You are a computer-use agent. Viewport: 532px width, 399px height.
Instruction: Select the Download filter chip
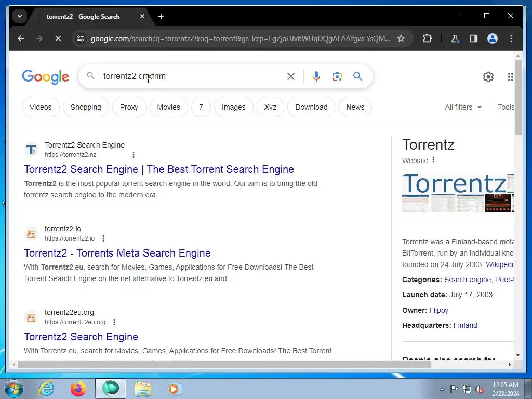point(311,107)
